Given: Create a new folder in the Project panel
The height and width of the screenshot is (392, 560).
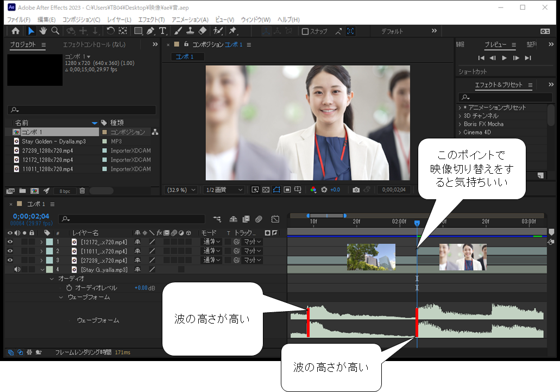Looking at the screenshot, I should pyautogui.click(x=22, y=191).
